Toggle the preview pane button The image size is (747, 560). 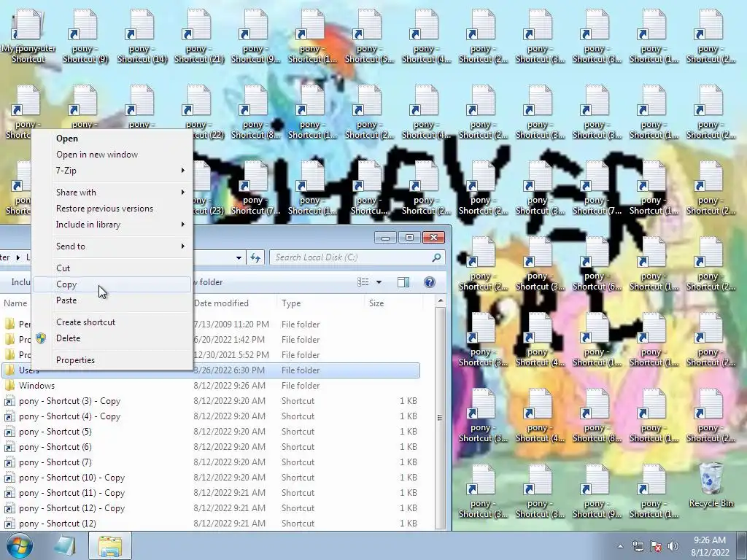[x=403, y=282]
